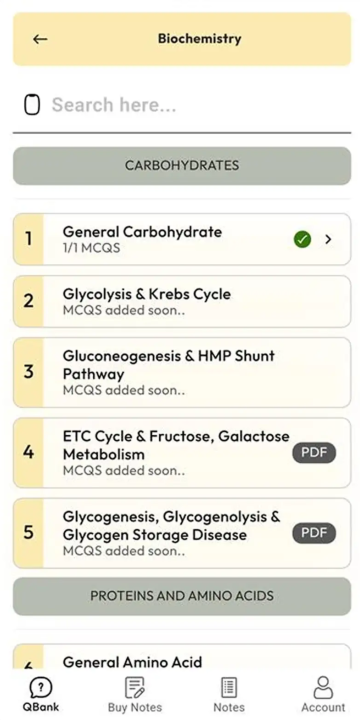Click the search icon in search bar

(x=32, y=105)
